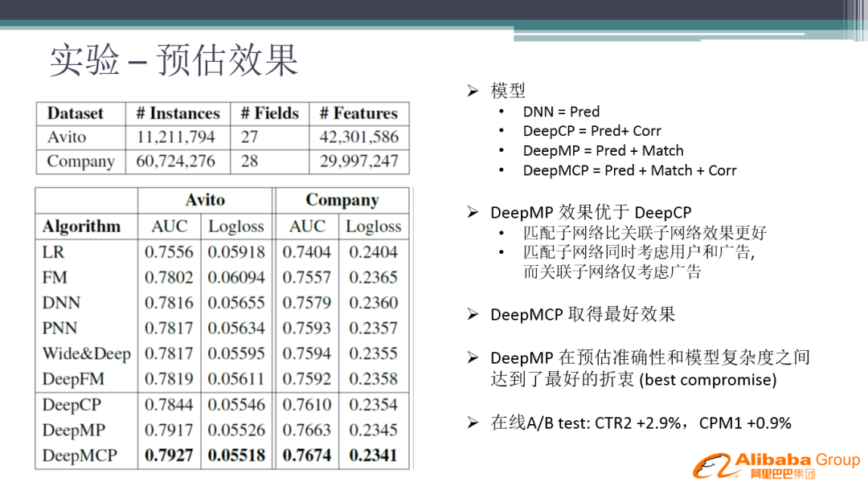Click the # Features column header
Viewport: 868px width, 486px height.
(x=358, y=113)
